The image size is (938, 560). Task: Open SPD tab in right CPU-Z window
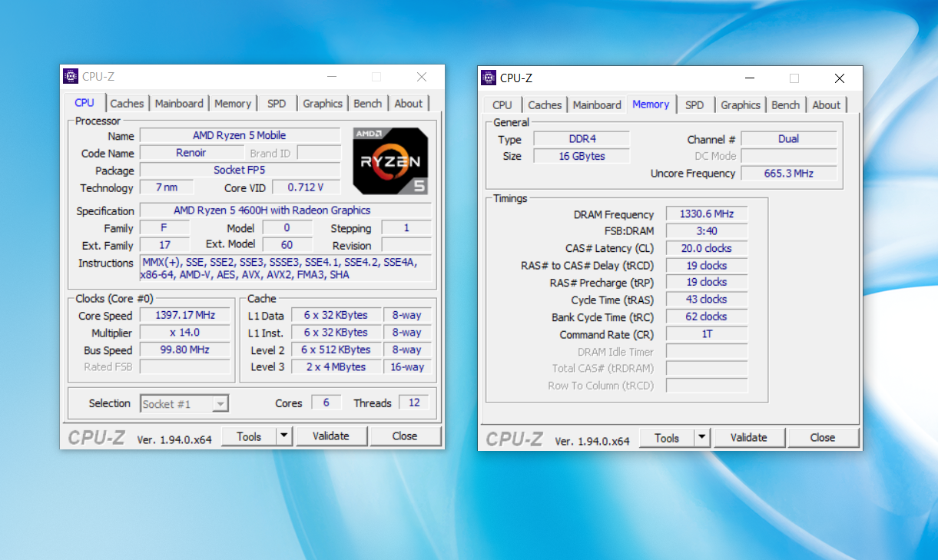click(x=694, y=105)
